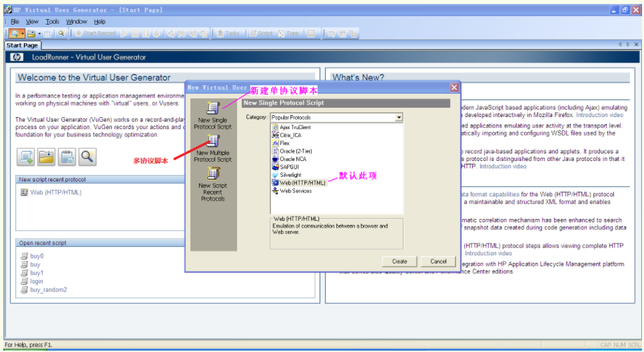Open the Window menu
Viewport: 644px width, 352px height.
tap(77, 21)
